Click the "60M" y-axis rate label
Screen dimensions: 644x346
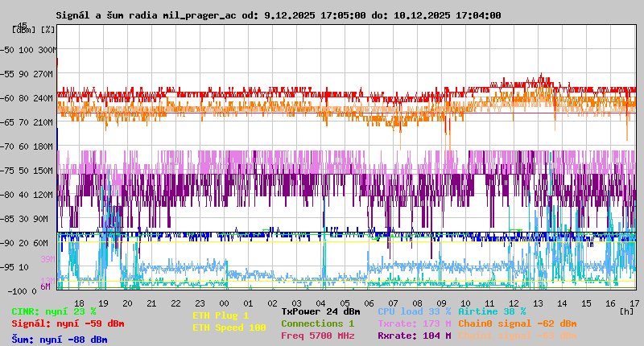click(x=40, y=243)
